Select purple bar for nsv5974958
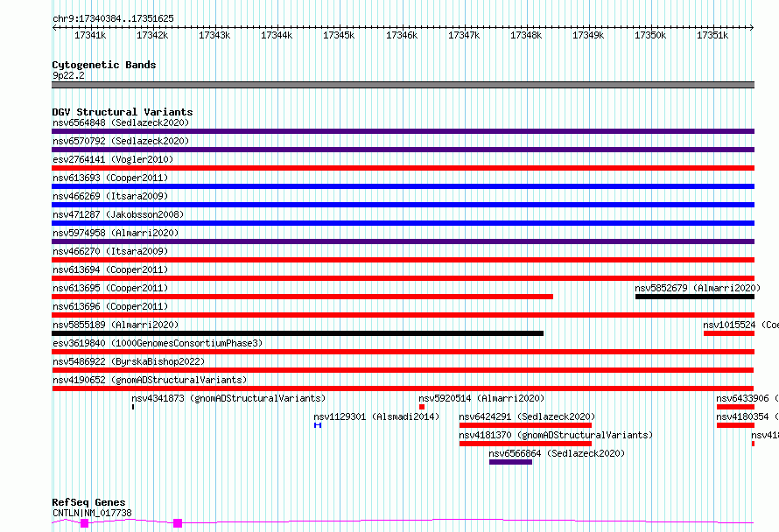Viewport: 779px width, 532px height. [403, 241]
